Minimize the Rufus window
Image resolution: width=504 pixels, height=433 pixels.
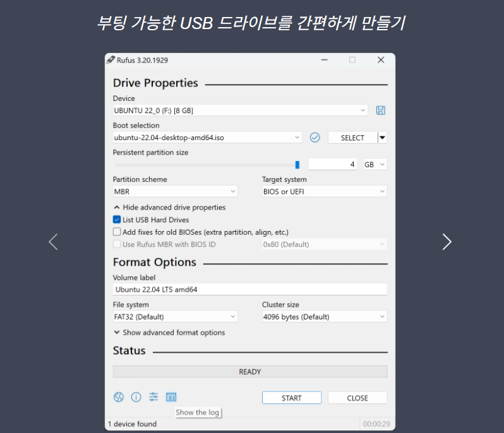pyautogui.click(x=325, y=60)
